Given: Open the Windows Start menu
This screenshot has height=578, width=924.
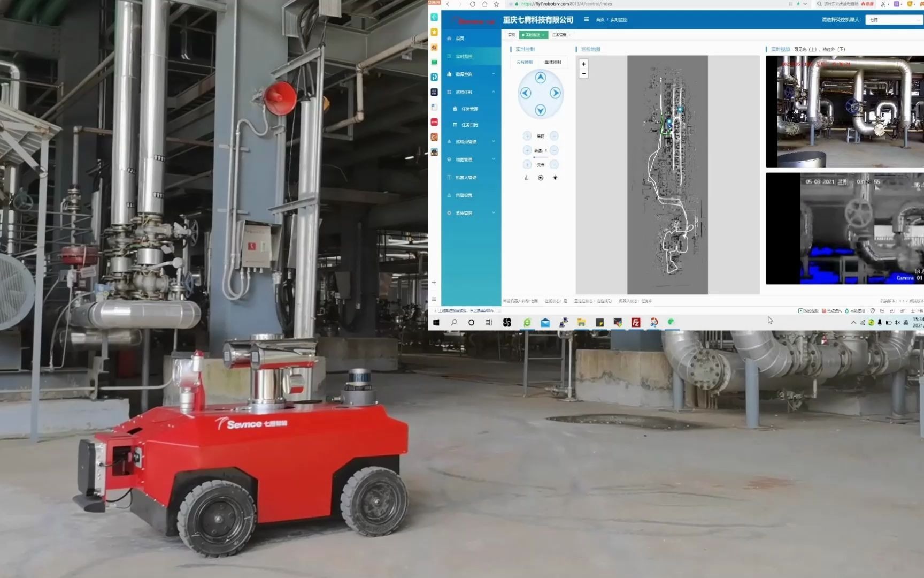Looking at the screenshot, I should [x=436, y=322].
